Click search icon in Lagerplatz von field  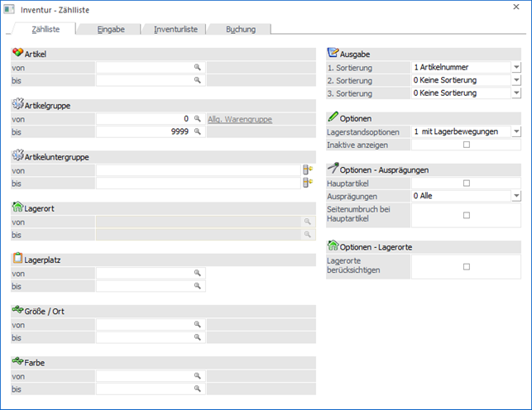click(x=198, y=273)
